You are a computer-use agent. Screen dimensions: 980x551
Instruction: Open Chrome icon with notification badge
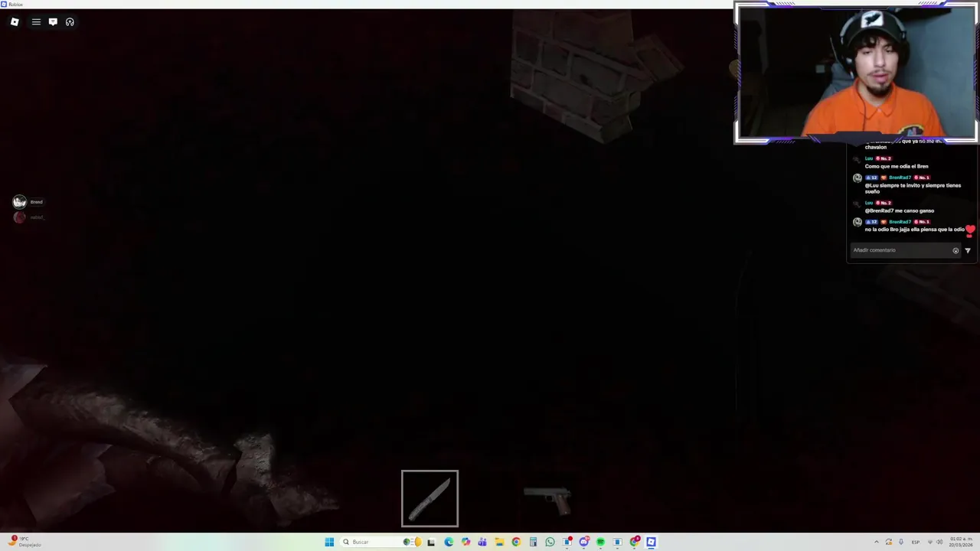(x=634, y=542)
